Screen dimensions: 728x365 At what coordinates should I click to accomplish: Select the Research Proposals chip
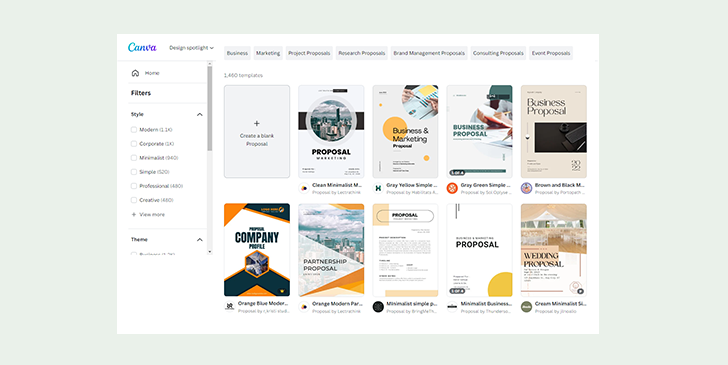click(362, 53)
